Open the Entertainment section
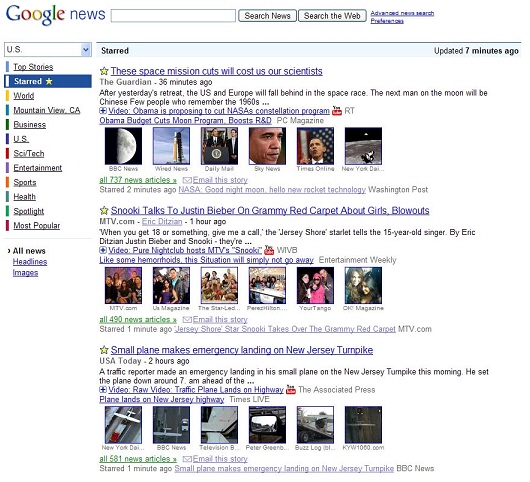The width and height of the screenshot is (530, 482). pos(38,168)
